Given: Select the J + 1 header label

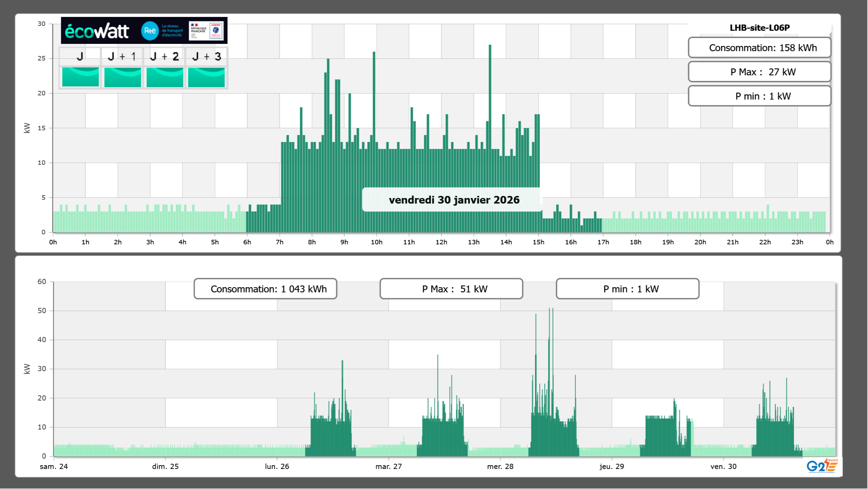Looking at the screenshot, I should coord(122,56).
